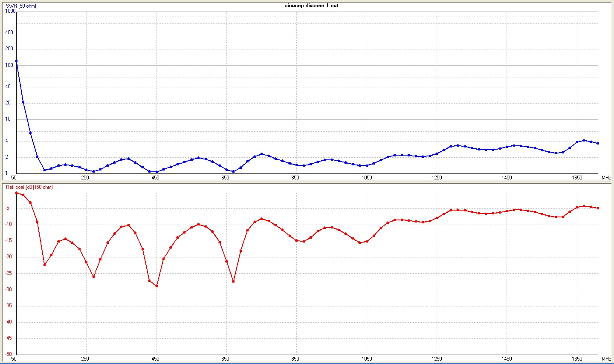
Task: Click the "100" label on SWR axis
Action: coord(9,65)
